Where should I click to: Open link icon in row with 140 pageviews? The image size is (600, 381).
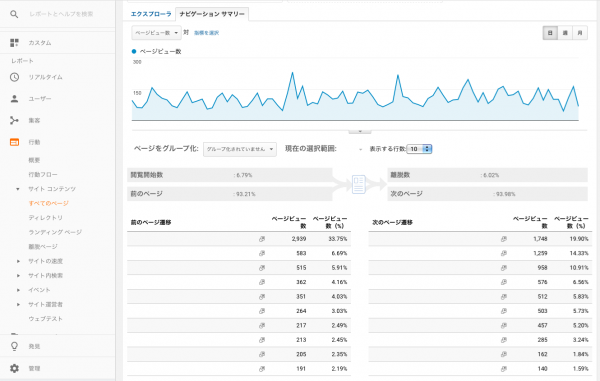pyautogui.click(x=504, y=369)
